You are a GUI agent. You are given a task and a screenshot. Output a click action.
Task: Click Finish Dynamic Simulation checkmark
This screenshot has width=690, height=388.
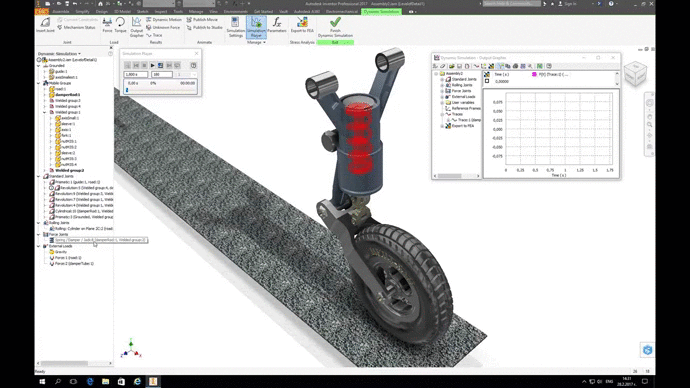[x=335, y=27]
